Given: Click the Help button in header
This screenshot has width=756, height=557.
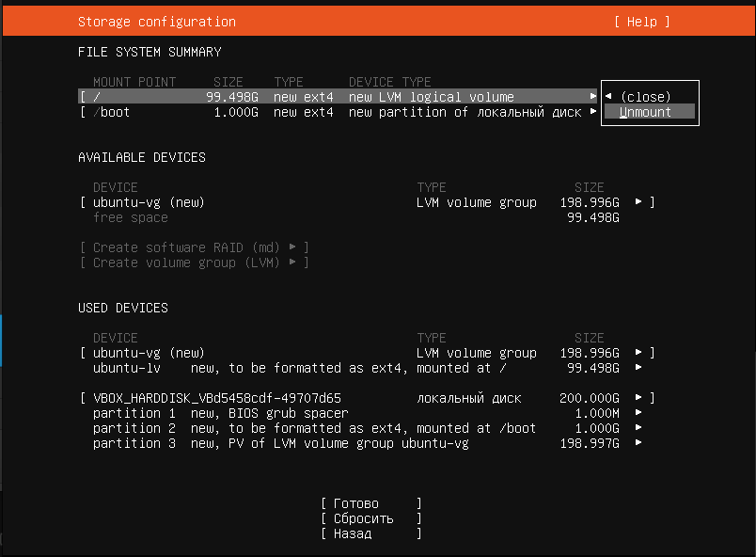Looking at the screenshot, I should pyautogui.click(x=642, y=22).
